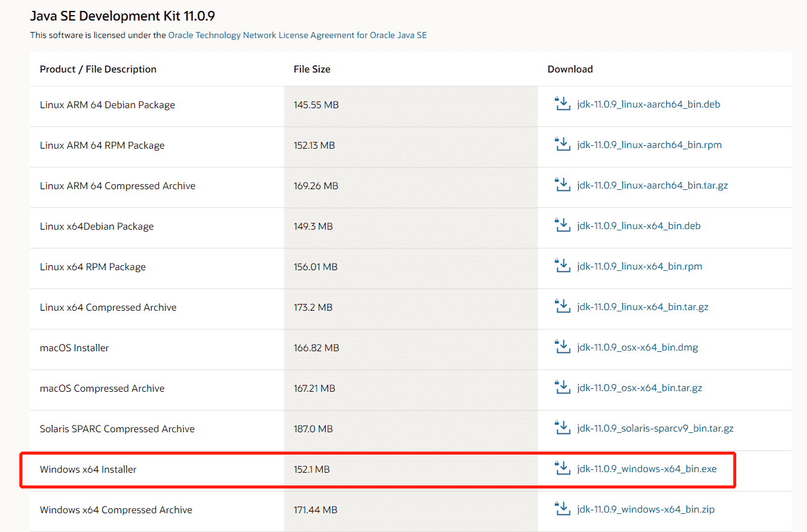Download jdk-11.0.9_linux-x64_bin.tar.gz file link
The image size is (807, 532).
642,307
